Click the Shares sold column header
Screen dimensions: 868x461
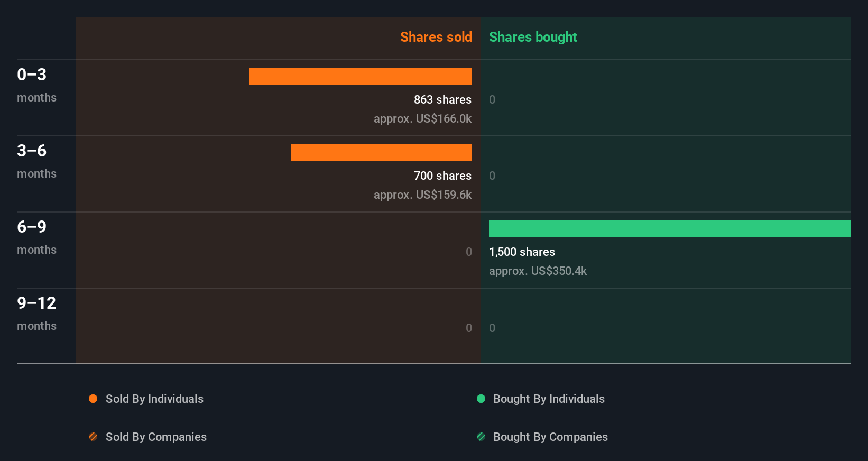coord(436,37)
